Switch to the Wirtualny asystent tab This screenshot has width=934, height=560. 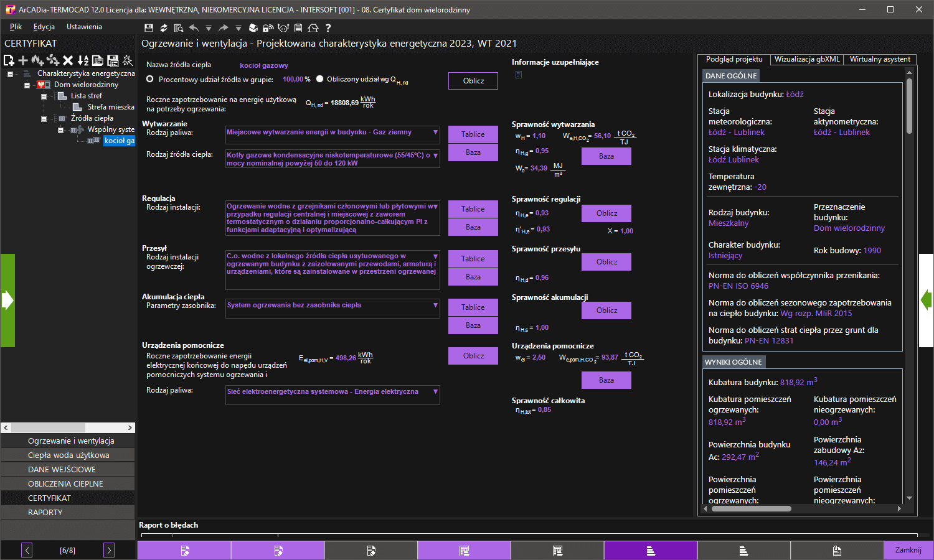pyautogui.click(x=879, y=59)
